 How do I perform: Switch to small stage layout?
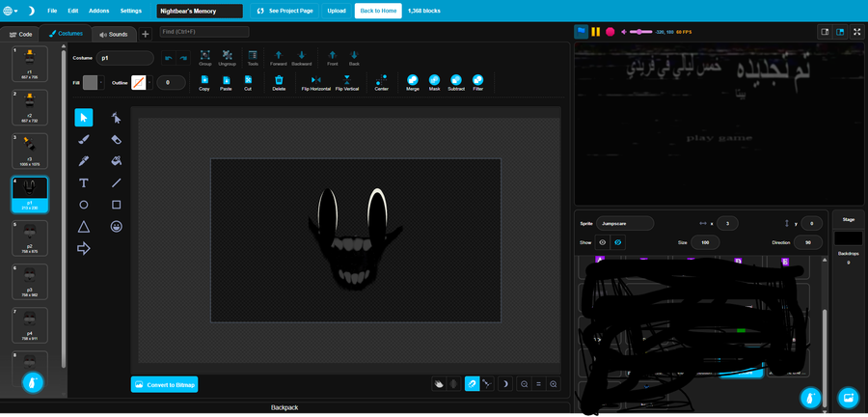click(825, 32)
